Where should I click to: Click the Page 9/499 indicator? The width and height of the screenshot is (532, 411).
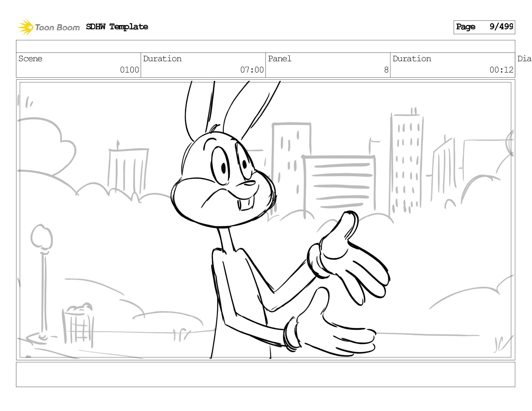484,27
